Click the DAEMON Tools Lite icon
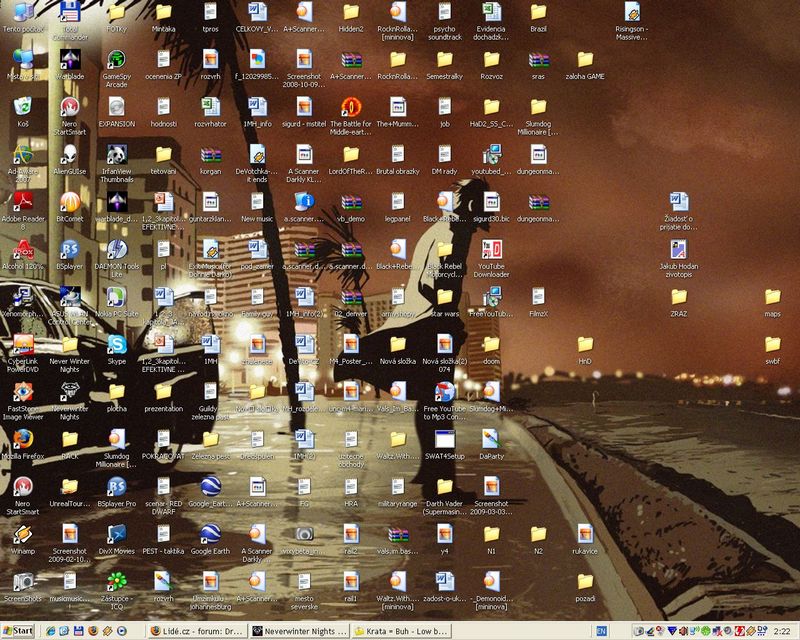This screenshot has width=800, height=640. (x=117, y=248)
